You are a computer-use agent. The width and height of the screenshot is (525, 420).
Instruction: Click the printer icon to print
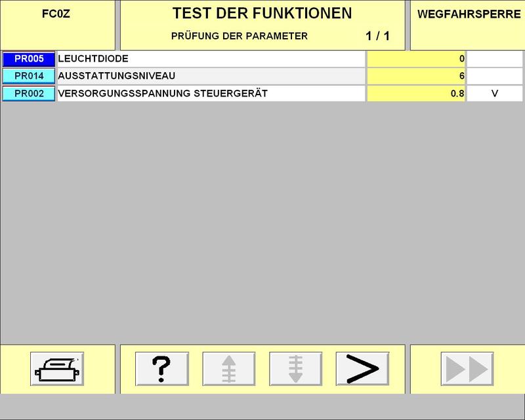[x=57, y=368]
